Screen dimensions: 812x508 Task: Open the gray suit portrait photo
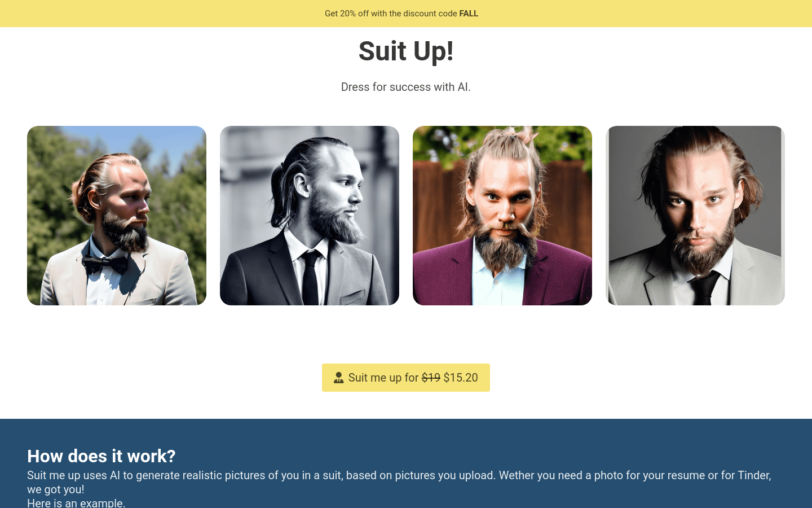(x=695, y=215)
